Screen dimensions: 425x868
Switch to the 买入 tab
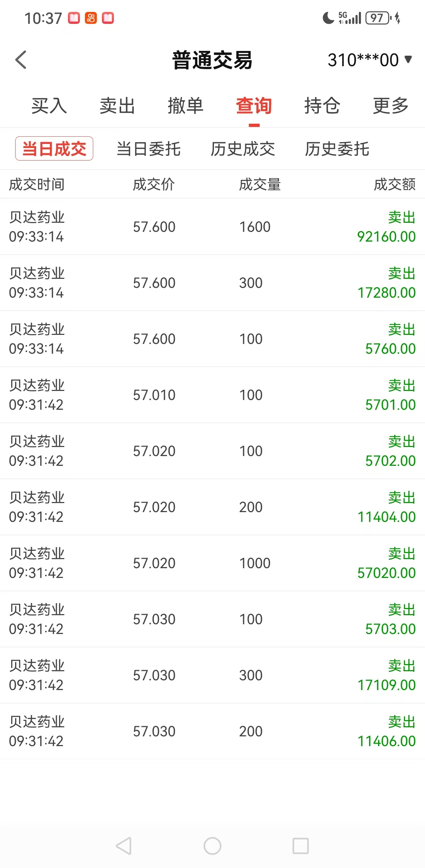click(49, 106)
